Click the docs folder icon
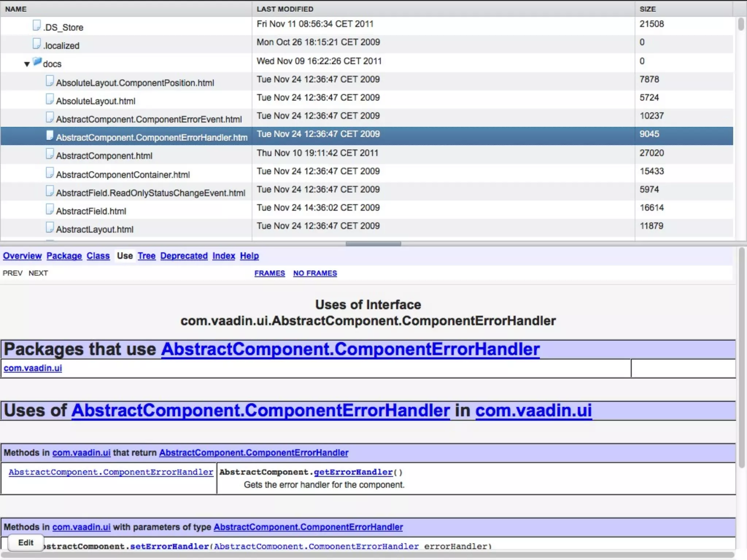747x560 pixels. pyautogui.click(x=37, y=62)
